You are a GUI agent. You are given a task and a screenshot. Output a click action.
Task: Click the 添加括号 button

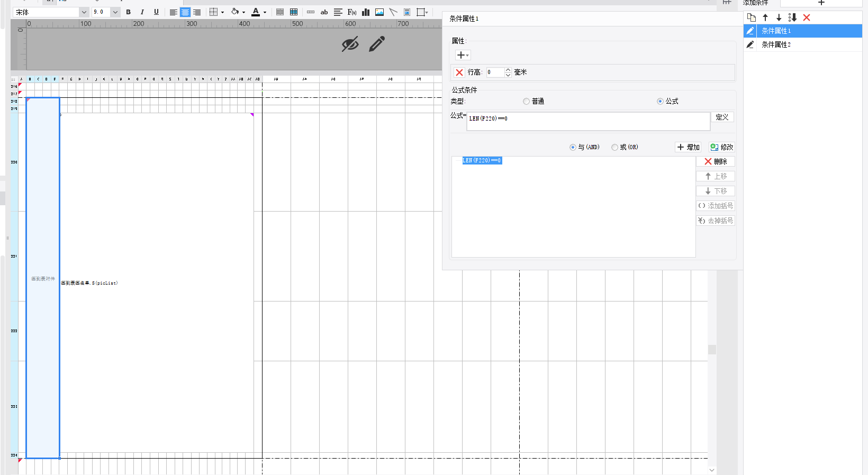(716, 206)
